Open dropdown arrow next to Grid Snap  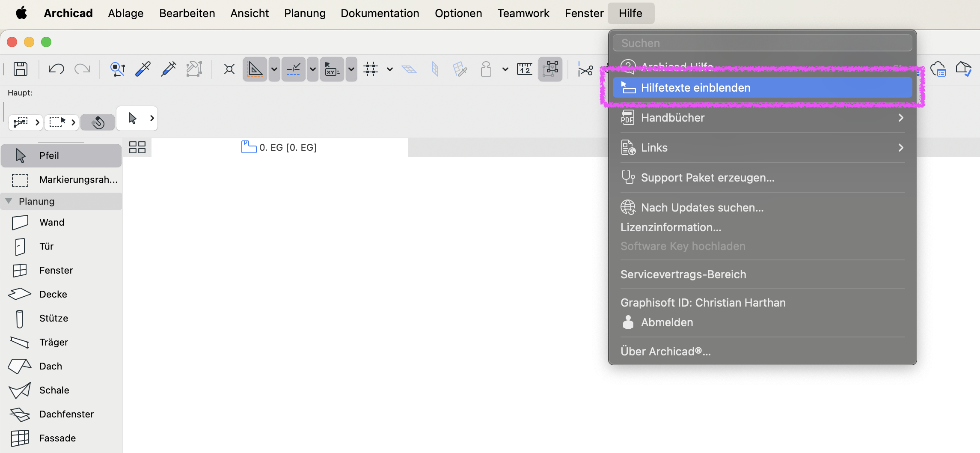(390, 69)
